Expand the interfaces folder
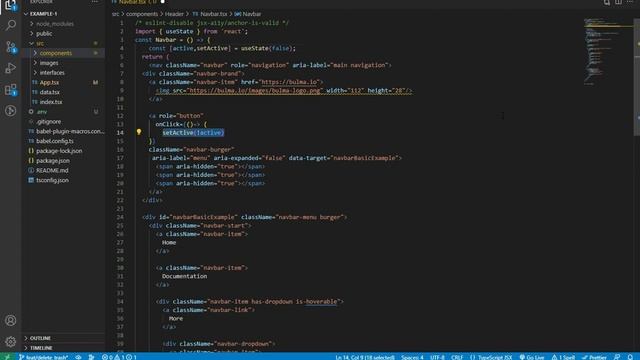 (x=63, y=73)
